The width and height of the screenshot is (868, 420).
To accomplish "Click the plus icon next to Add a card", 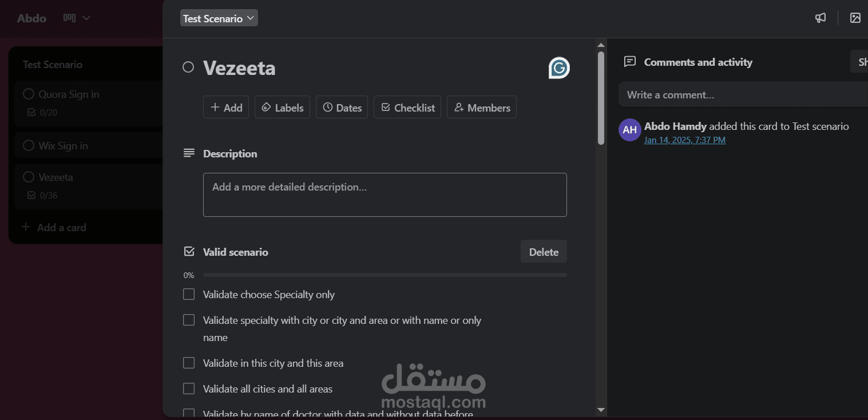I will [x=26, y=227].
